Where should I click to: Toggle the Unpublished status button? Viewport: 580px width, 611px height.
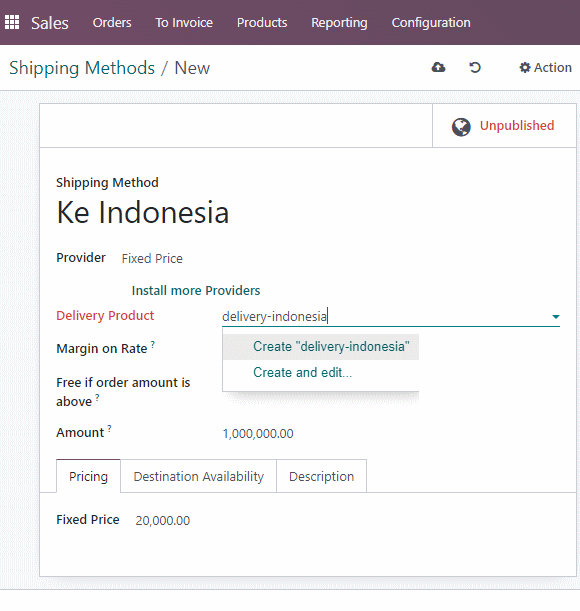pos(504,125)
